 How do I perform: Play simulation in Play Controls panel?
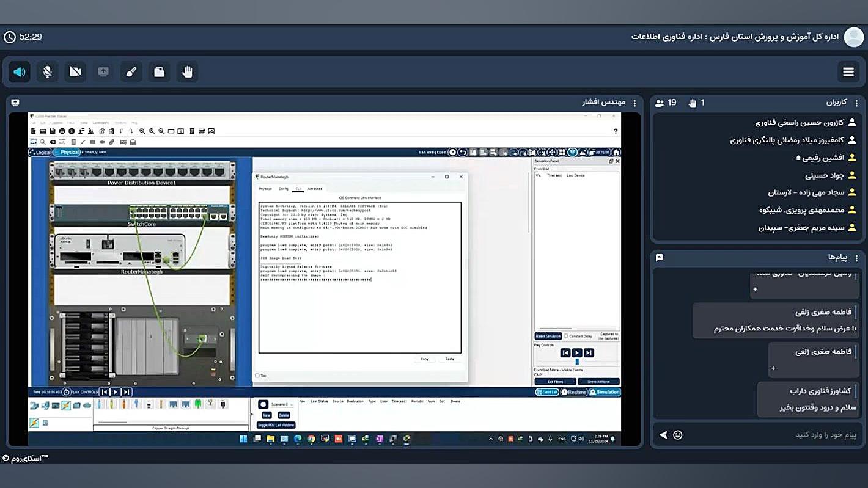coord(577,353)
